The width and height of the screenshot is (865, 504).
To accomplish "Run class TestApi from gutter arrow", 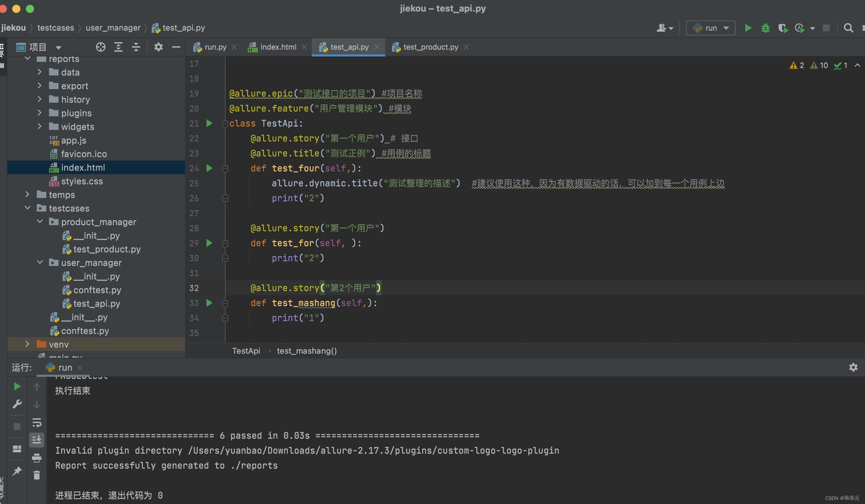I will [209, 123].
